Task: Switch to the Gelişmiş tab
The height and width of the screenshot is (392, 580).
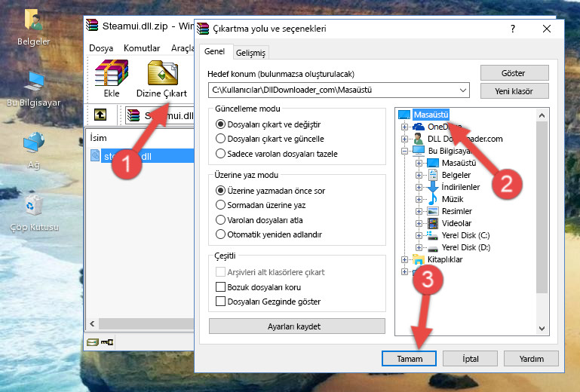Action: click(x=251, y=53)
